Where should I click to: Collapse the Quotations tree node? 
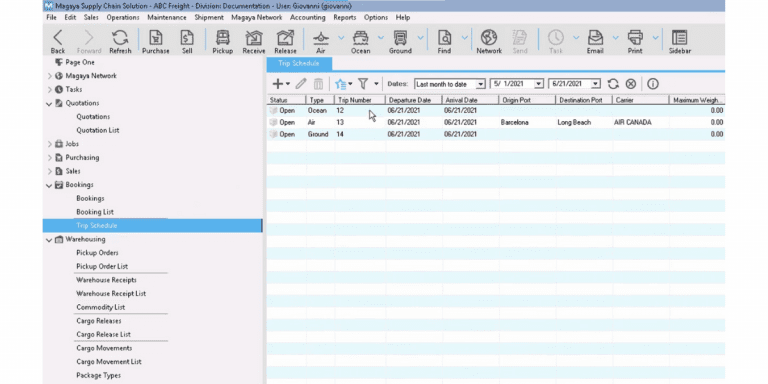(49, 103)
